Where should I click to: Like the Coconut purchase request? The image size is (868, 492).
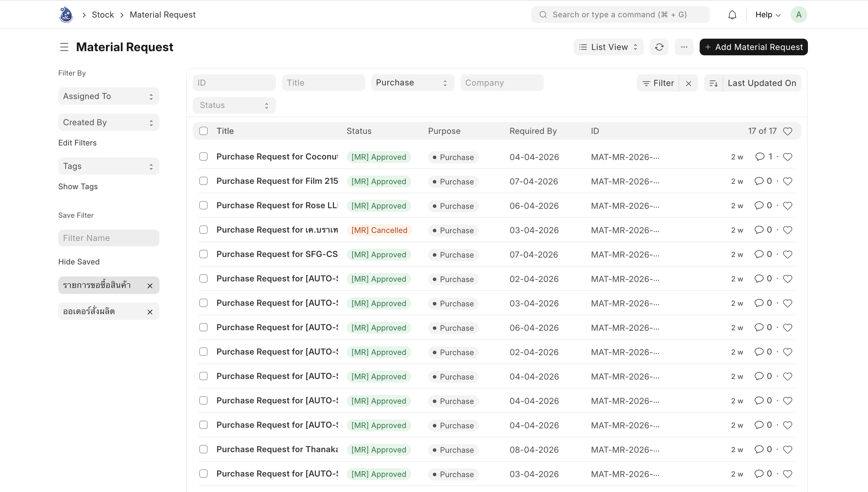click(788, 157)
